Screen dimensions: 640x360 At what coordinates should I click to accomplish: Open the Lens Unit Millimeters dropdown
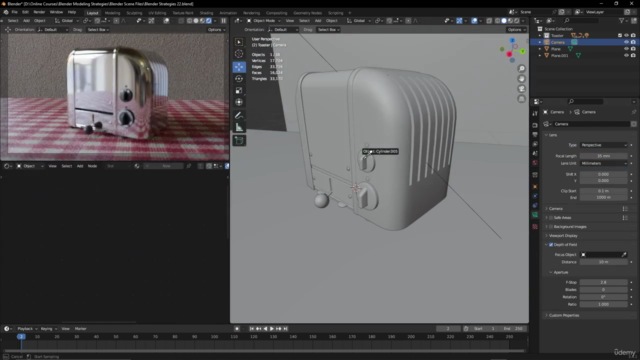603,163
